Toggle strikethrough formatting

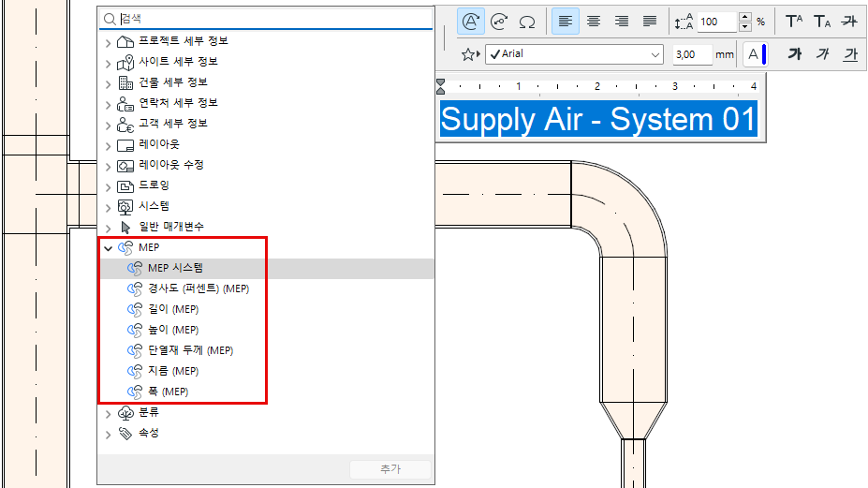(x=849, y=22)
